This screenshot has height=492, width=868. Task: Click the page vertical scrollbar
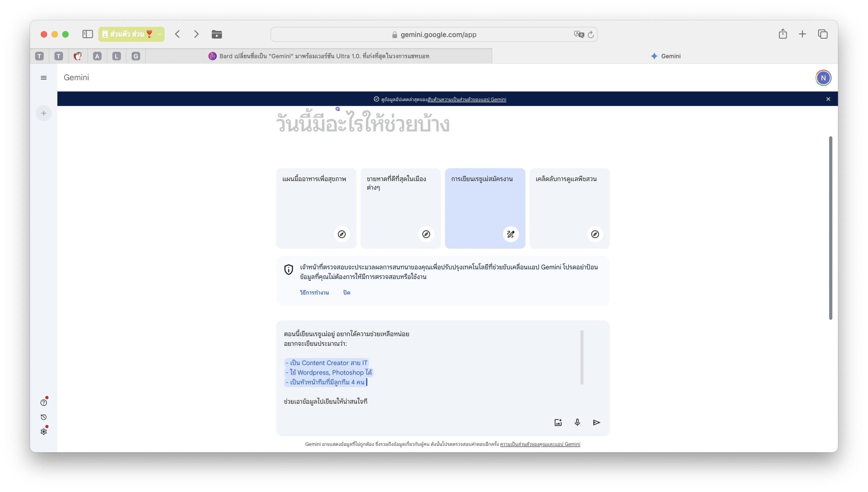click(x=830, y=227)
